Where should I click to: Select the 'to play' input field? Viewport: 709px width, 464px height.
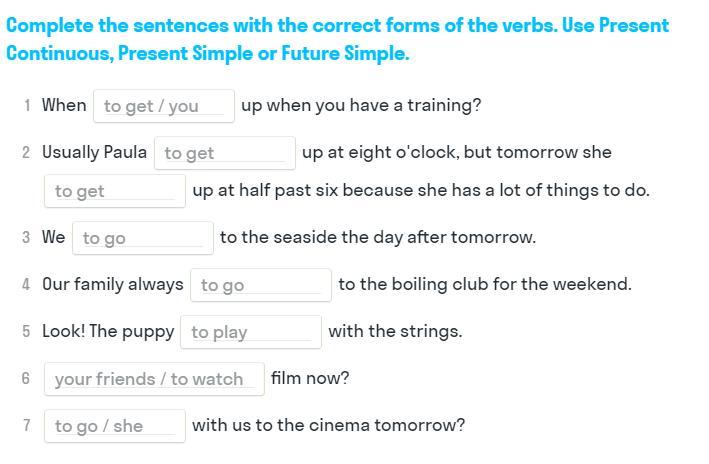click(x=251, y=332)
